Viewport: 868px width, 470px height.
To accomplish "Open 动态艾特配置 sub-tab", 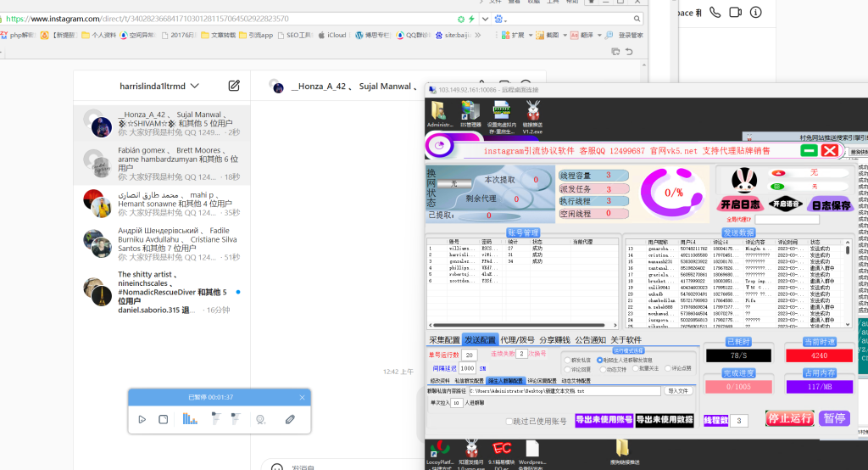I will pos(576,381).
